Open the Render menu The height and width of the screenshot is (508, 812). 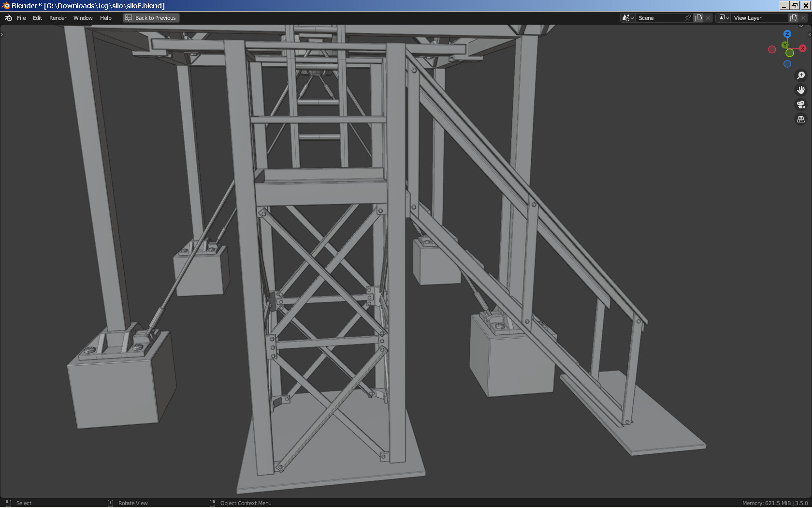[x=58, y=18]
